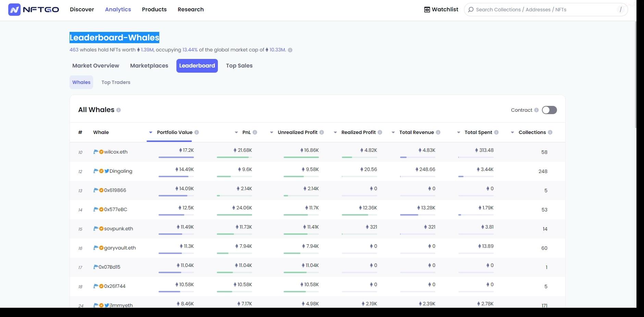Viewport: 644px width, 317px height.
Task: Click Collections column info icon
Action: point(550,132)
